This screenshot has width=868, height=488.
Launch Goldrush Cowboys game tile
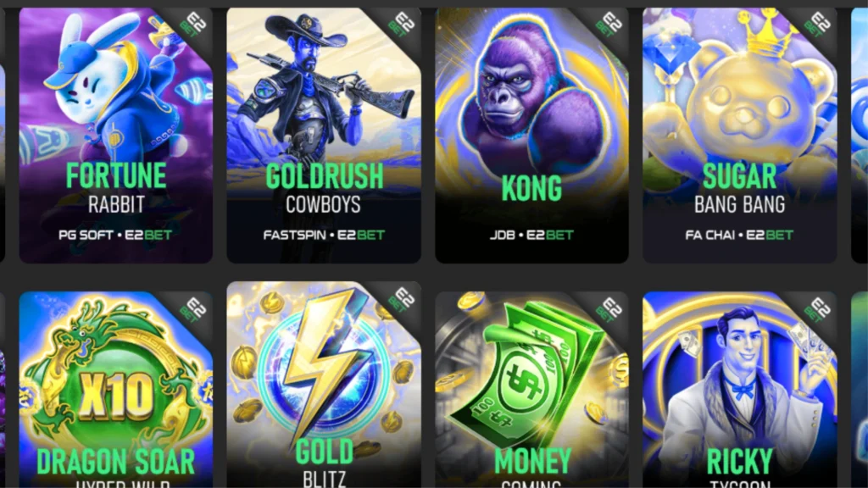pyautogui.click(x=324, y=136)
